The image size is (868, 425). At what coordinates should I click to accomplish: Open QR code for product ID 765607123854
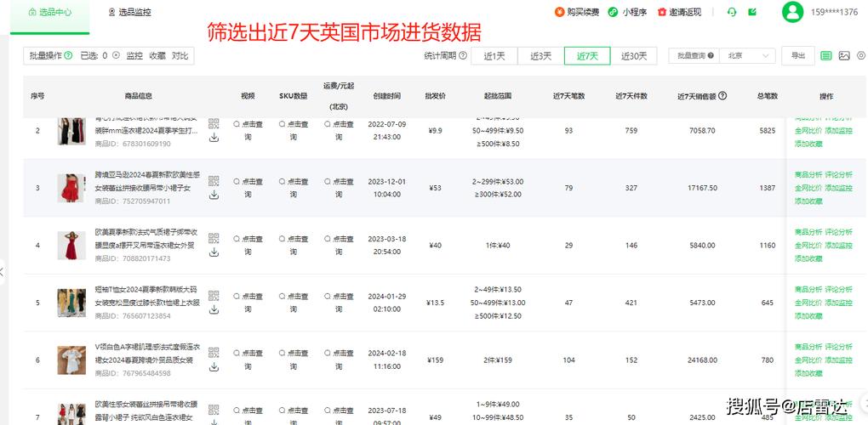214,296
